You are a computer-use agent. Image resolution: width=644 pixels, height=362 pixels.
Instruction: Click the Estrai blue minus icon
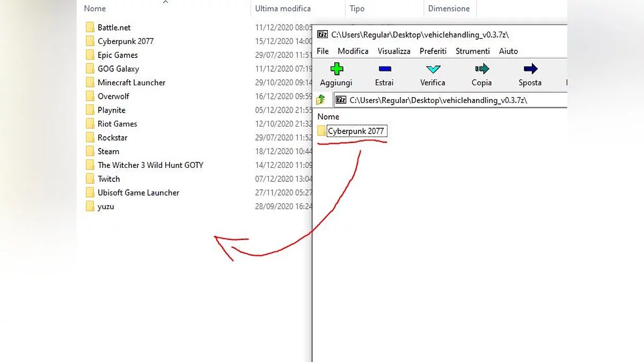385,69
